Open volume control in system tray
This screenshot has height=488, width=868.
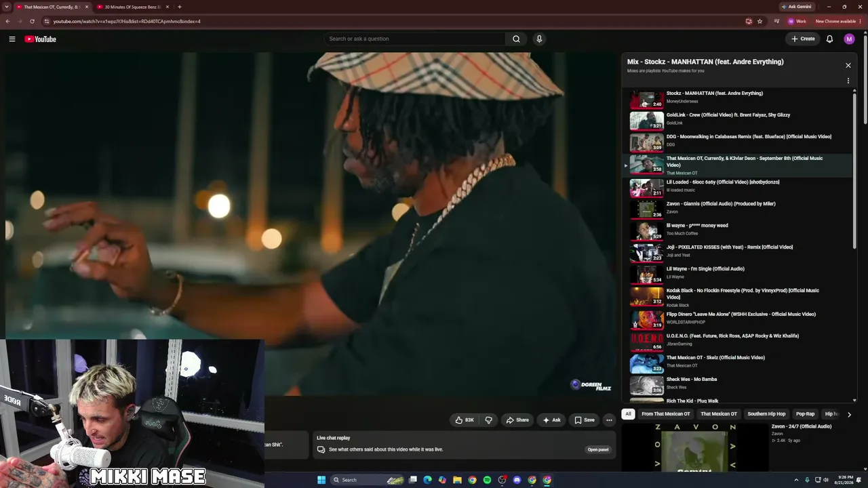click(825, 480)
